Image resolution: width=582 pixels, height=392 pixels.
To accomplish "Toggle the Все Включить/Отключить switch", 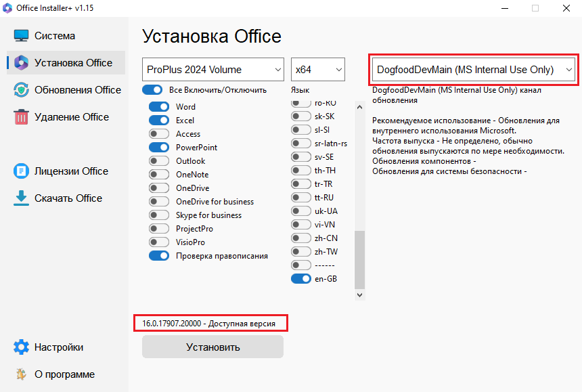I will pos(152,90).
